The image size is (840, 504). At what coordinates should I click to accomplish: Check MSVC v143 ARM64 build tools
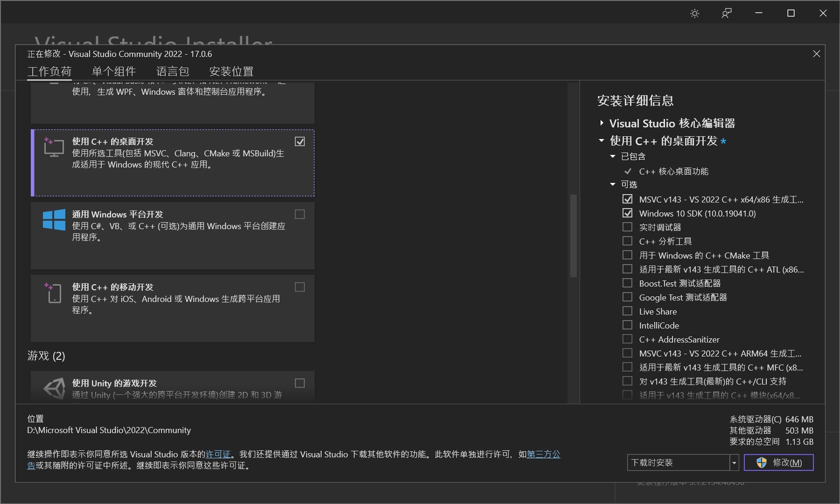pos(628,353)
